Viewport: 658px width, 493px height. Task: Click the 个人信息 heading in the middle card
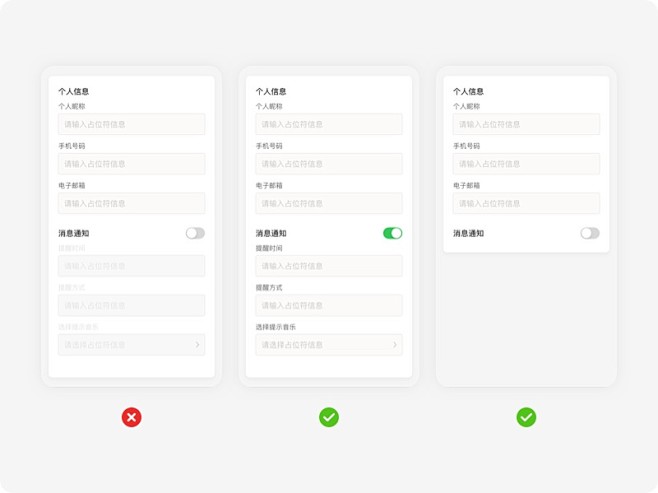pos(271,91)
